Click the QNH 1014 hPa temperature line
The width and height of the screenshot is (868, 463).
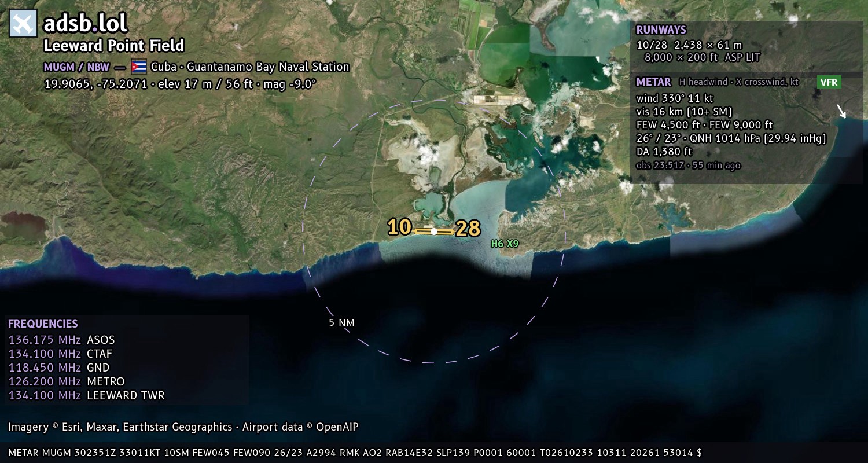click(x=731, y=138)
